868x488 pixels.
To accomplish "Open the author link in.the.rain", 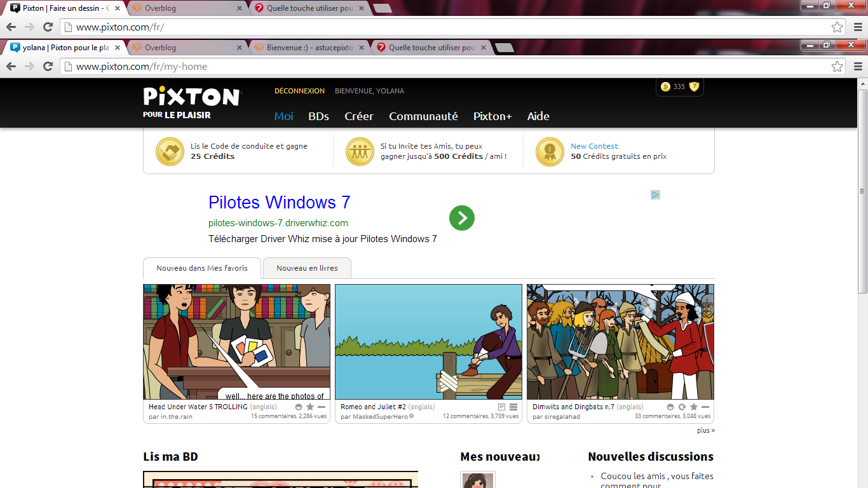I will (176, 417).
